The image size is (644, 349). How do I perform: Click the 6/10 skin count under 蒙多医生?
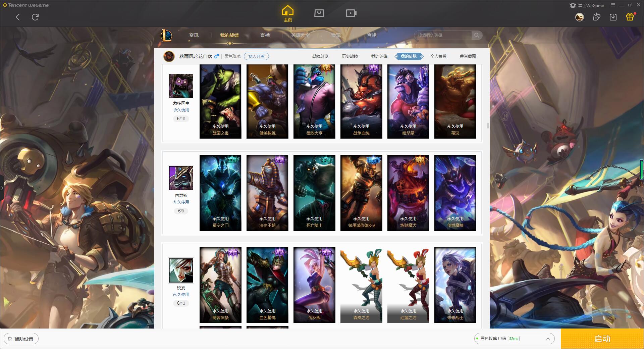181,119
